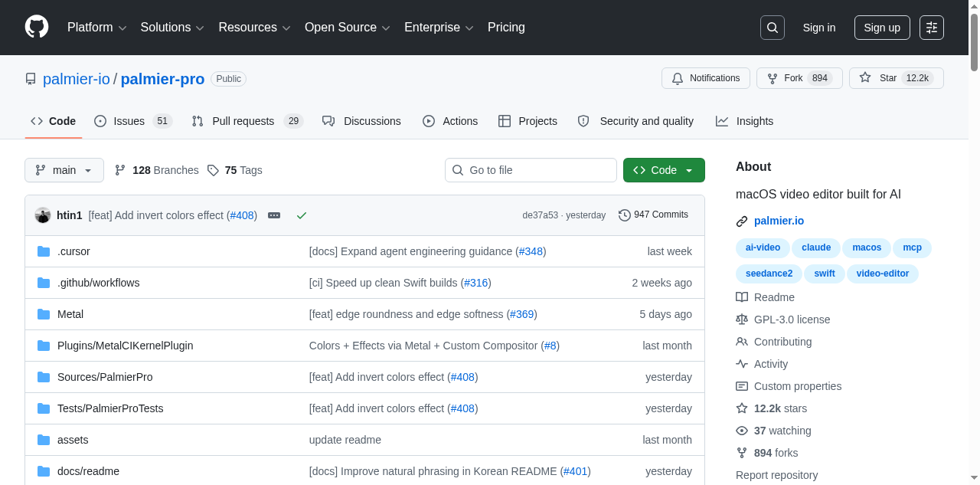The width and height of the screenshot is (980, 485).
Task: Open the .github/workflows folder name
Action: (x=99, y=283)
